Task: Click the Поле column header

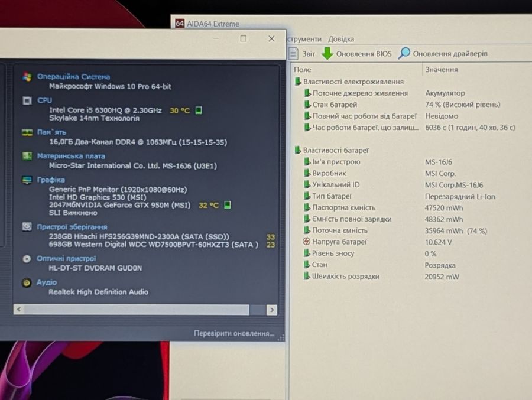Action: point(302,70)
